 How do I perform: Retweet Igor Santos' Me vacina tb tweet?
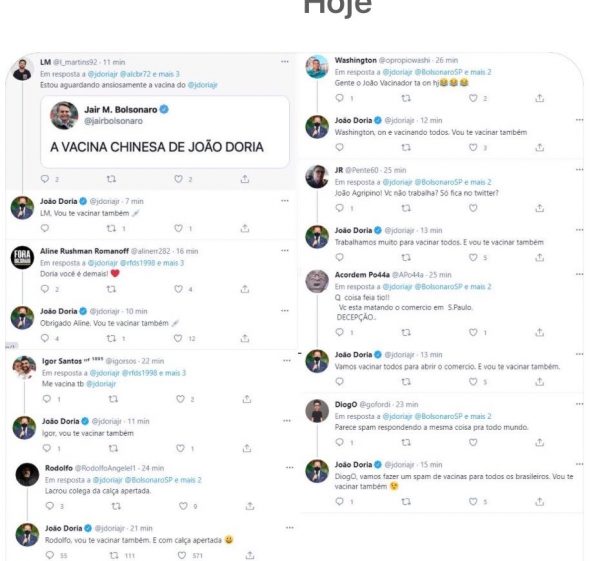[113, 399]
